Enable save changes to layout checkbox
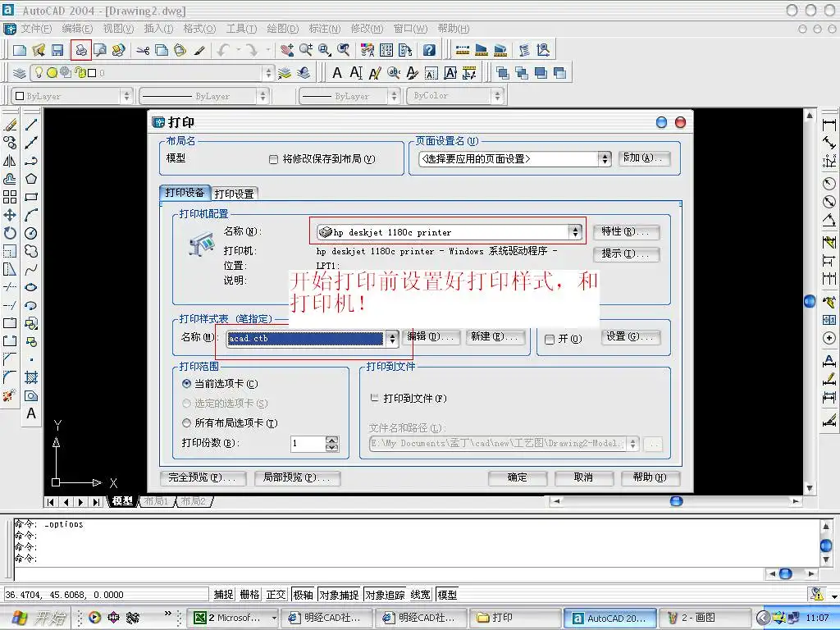 tap(273, 159)
